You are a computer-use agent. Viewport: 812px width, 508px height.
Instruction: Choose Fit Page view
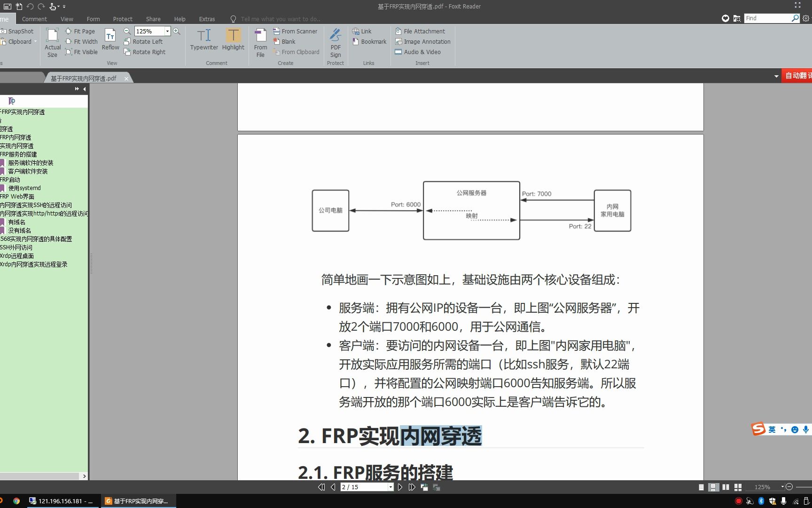click(x=80, y=31)
